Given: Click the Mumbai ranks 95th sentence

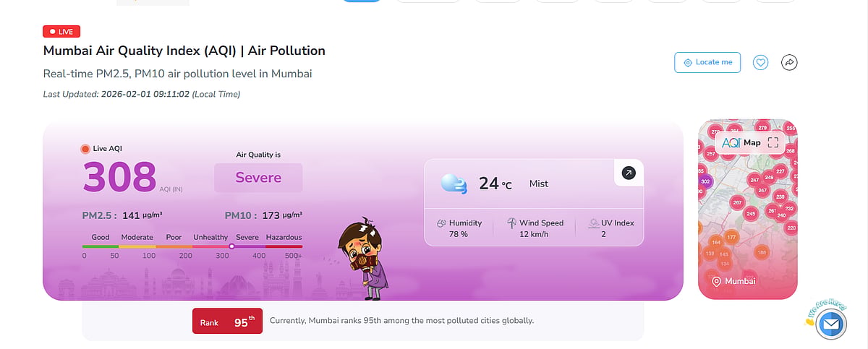Looking at the screenshot, I should pyautogui.click(x=401, y=320).
